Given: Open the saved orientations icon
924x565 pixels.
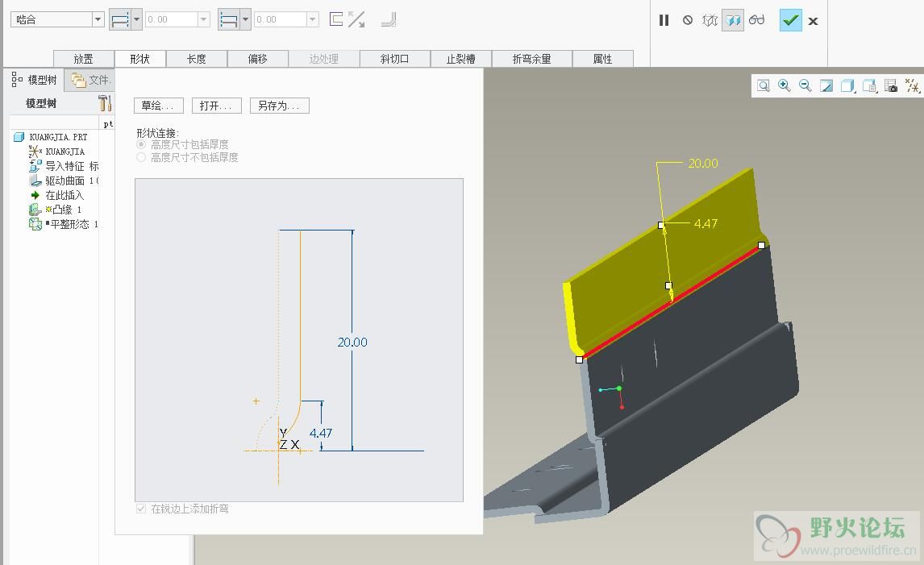Looking at the screenshot, I should point(870,86).
